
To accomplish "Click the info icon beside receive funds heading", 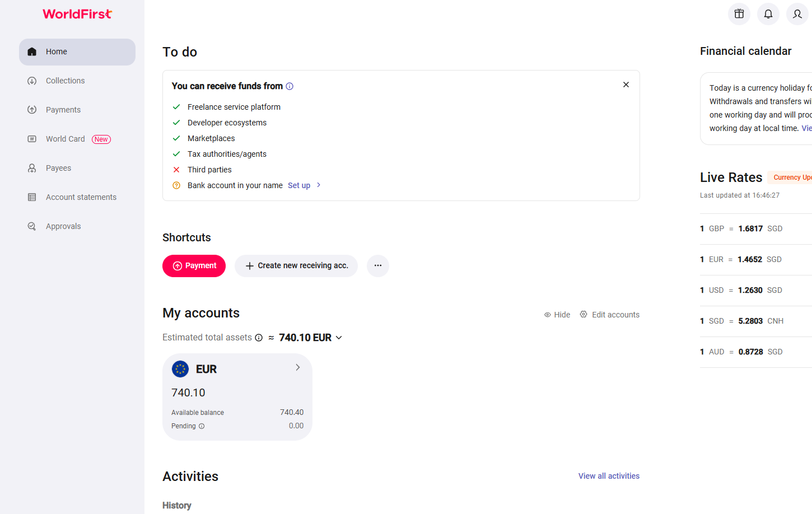I will 290,86.
